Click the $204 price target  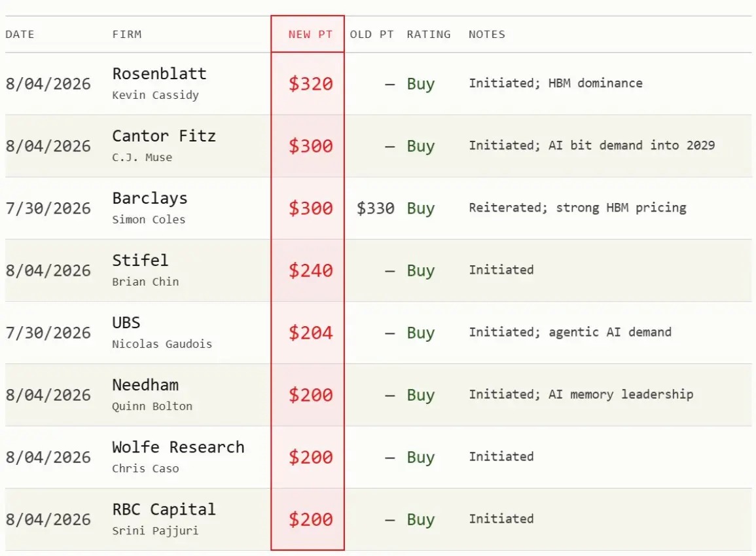pos(310,333)
